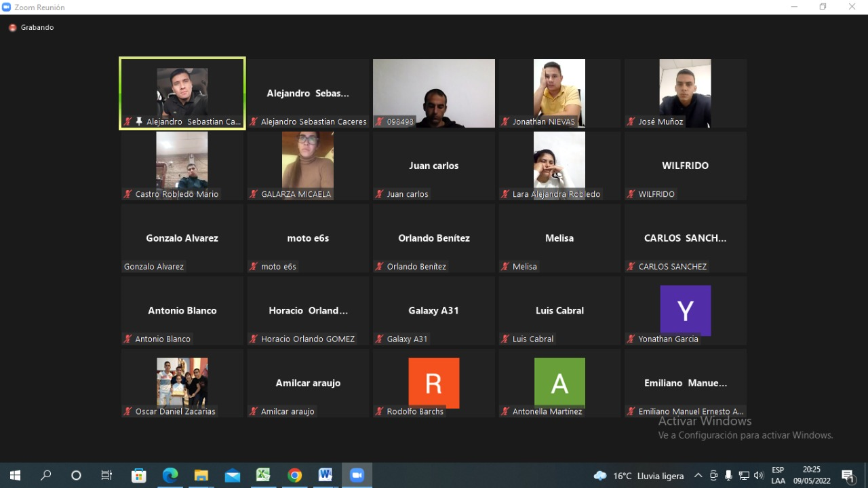Open the notification action center

click(848, 476)
